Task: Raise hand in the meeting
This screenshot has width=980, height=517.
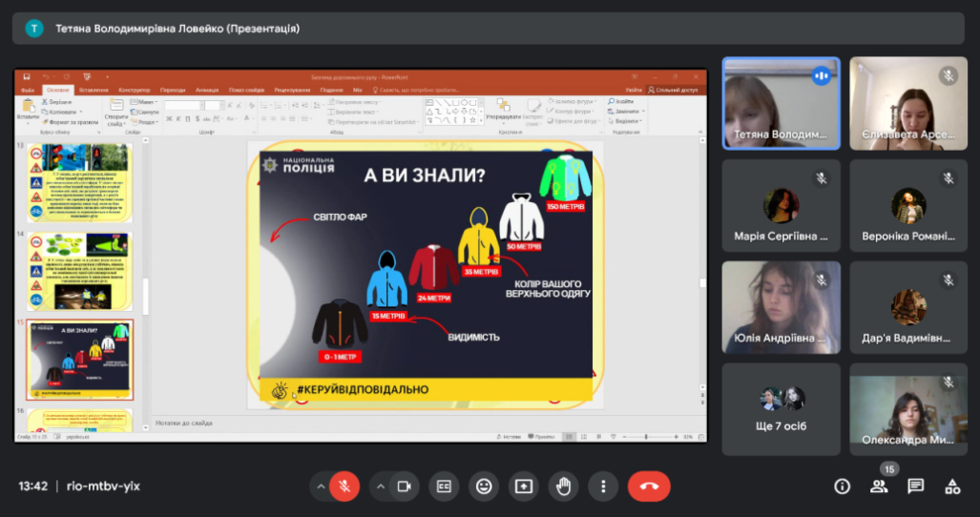Action: pyautogui.click(x=564, y=486)
